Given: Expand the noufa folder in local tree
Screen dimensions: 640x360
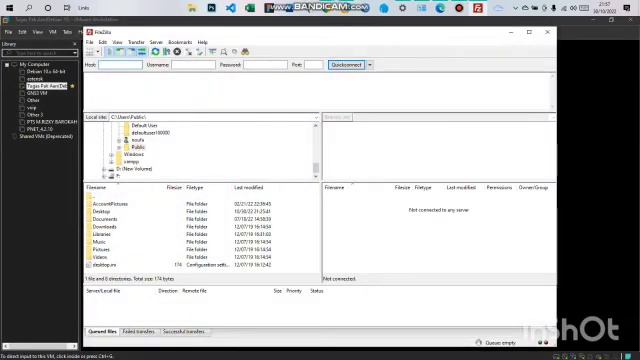Looking at the screenshot, I should [x=119, y=140].
